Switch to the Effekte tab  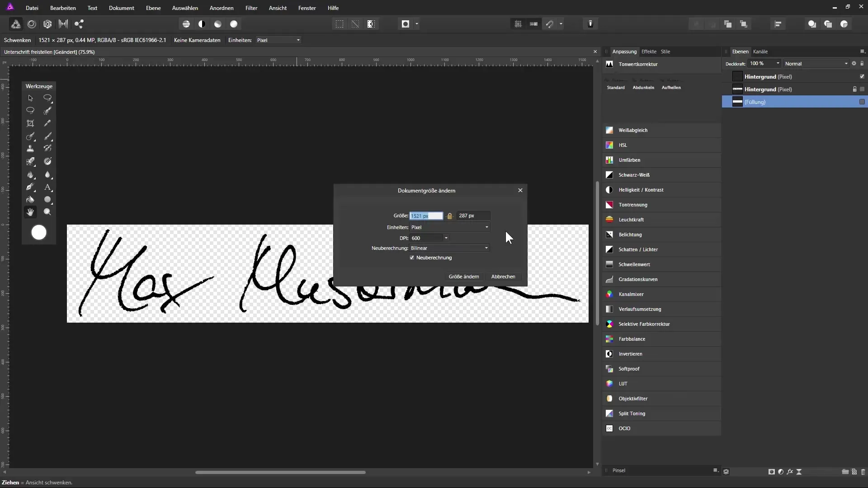[649, 52]
